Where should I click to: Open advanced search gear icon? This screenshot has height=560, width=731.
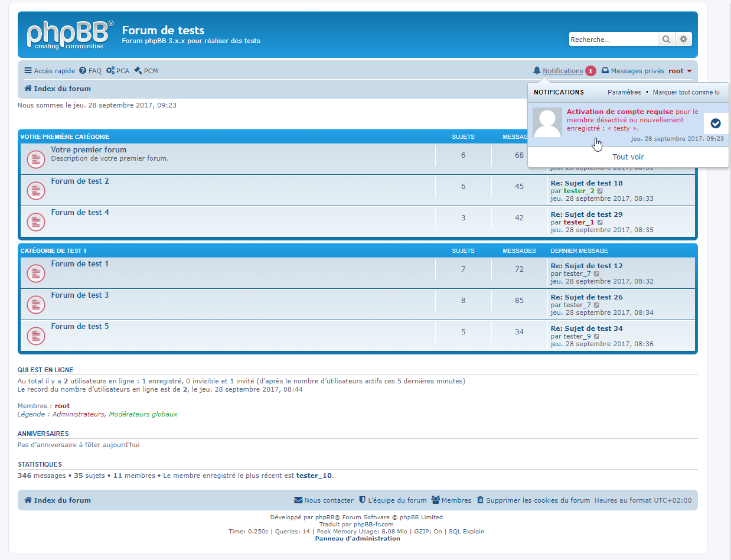[683, 40]
